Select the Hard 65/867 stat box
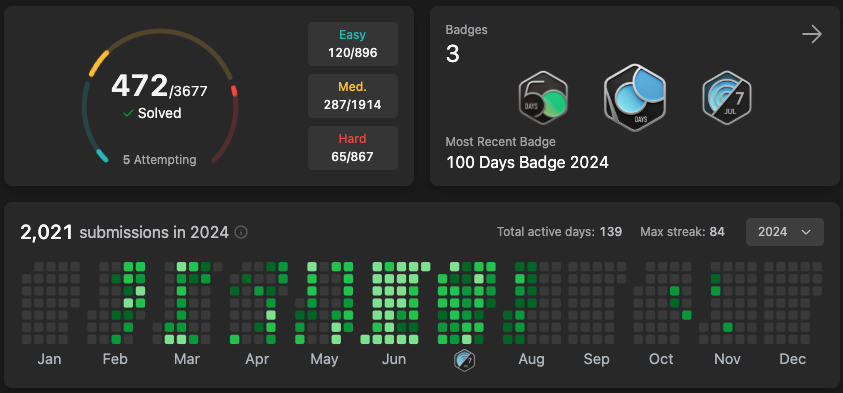843x393 pixels. [x=353, y=148]
